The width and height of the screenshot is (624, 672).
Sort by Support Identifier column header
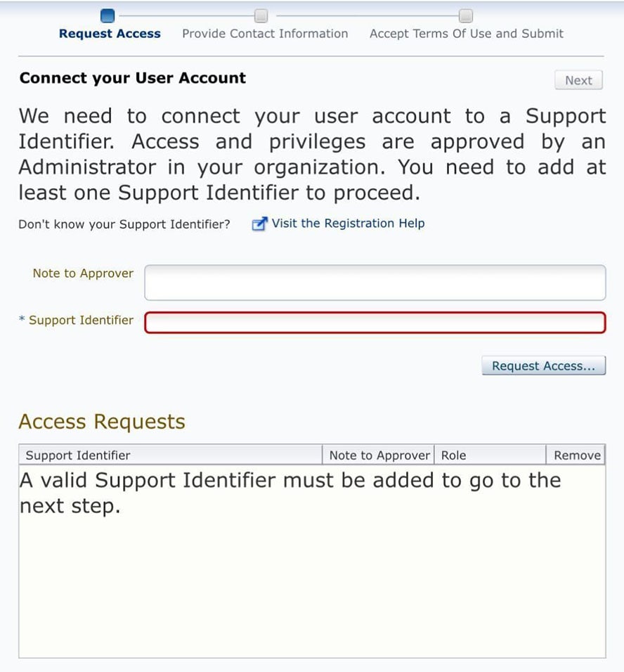tap(78, 455)
